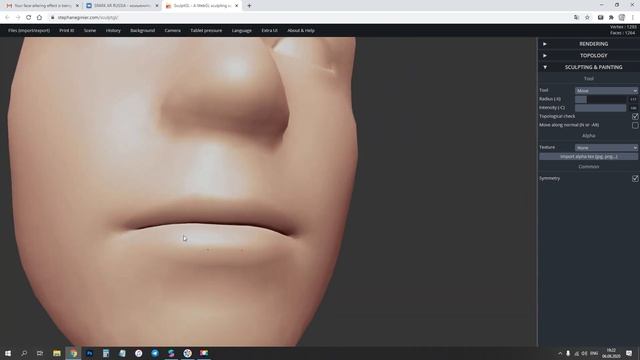
Task: Open File Explorer from taskbar
Action: pyautogui.click(x=57, y=353)
